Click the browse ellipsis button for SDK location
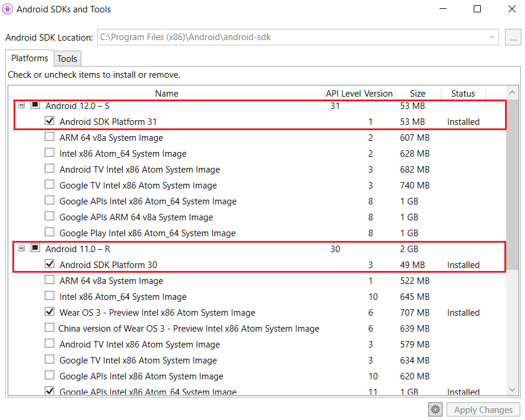The width and height of the screenshot is (525, 420). point(513,37)
